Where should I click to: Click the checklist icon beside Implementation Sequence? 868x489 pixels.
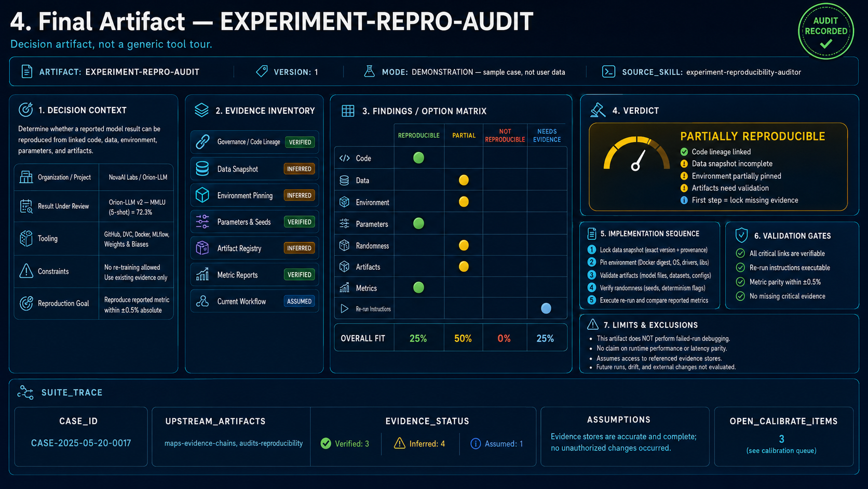(x=591, y=234)
